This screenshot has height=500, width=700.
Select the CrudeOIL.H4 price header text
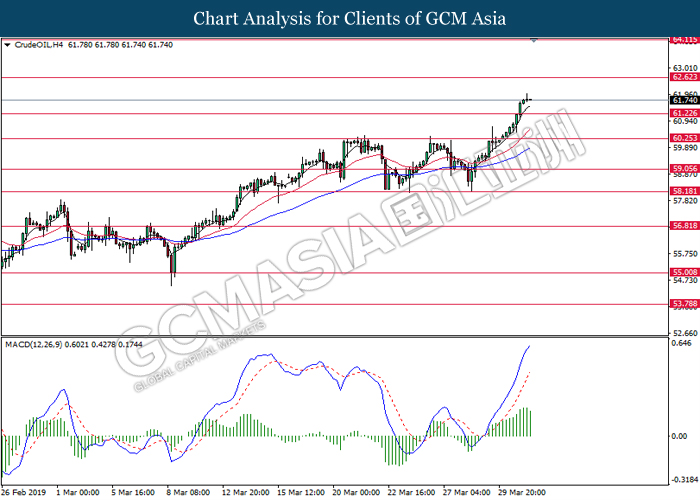point(94,45)
